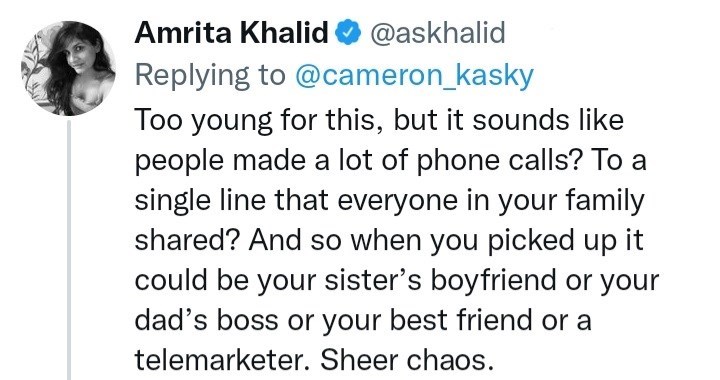720x380 pixels.
Task: Open the @cameron_kasky mention link
Action: point(414,76)
